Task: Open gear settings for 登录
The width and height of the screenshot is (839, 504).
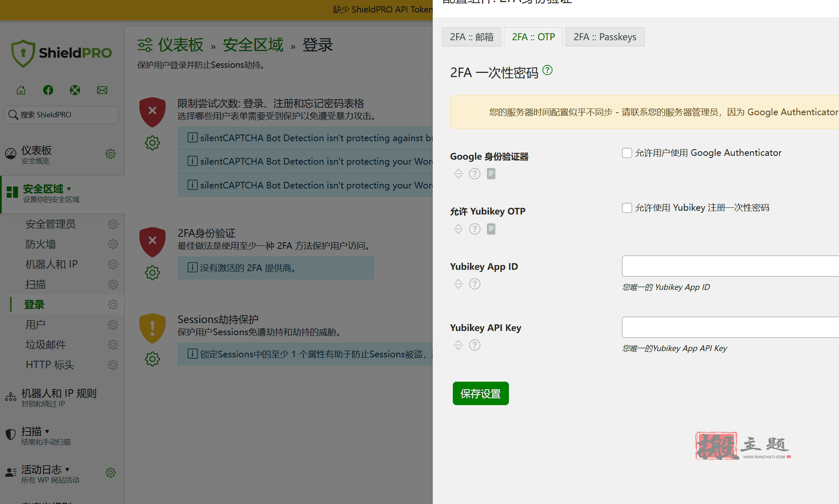Action: (113, 305)
